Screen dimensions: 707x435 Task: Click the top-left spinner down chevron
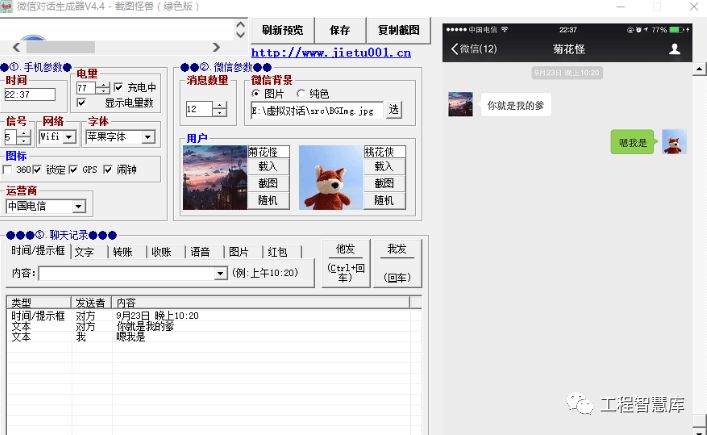pos(240,34)
